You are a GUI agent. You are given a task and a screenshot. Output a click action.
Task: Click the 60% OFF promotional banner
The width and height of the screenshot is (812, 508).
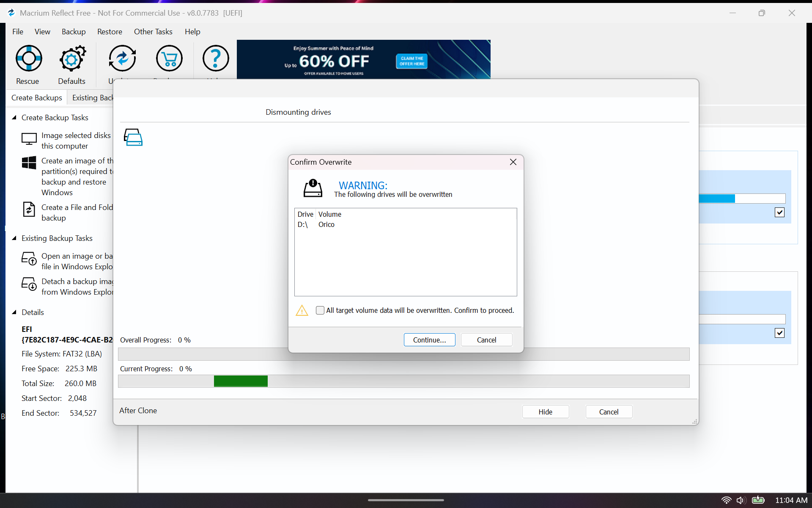(363, 59)
